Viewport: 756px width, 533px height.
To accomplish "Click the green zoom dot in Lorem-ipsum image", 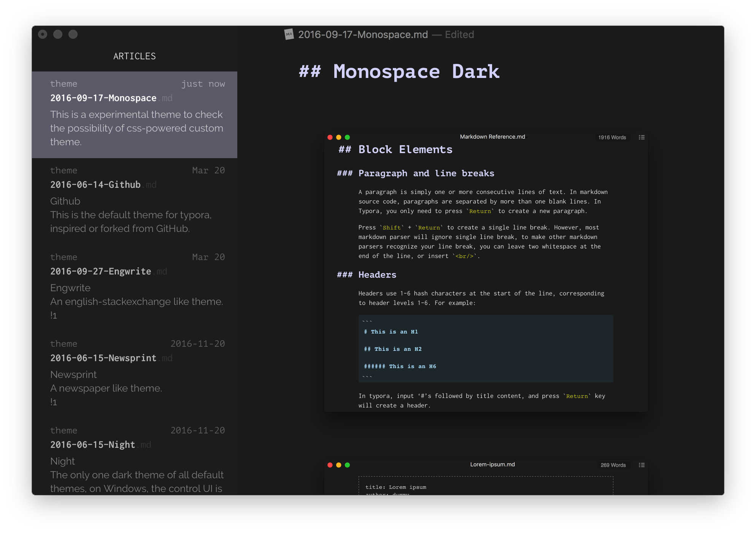I will click(x=347, y=465).
